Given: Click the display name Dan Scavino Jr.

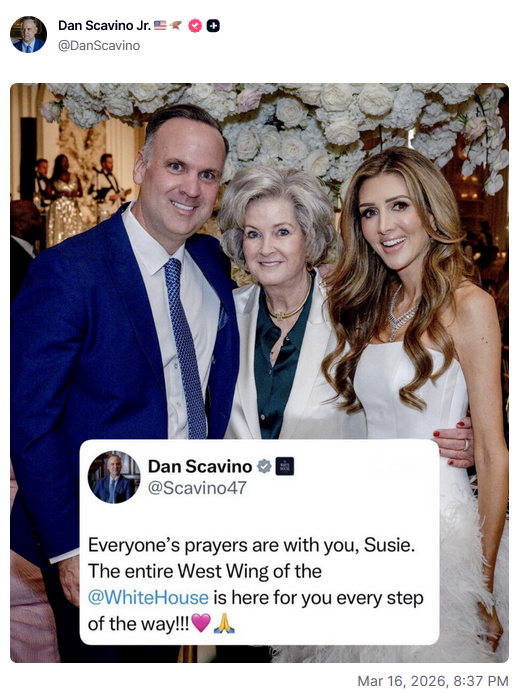Looking at the screenshot, I should click(104, 26).
